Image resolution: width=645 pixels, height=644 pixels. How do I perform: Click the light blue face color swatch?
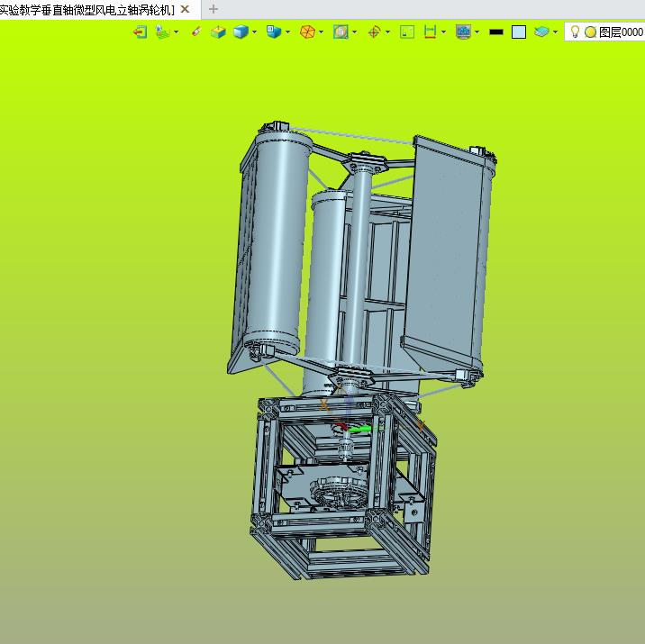tap(519, 32)
